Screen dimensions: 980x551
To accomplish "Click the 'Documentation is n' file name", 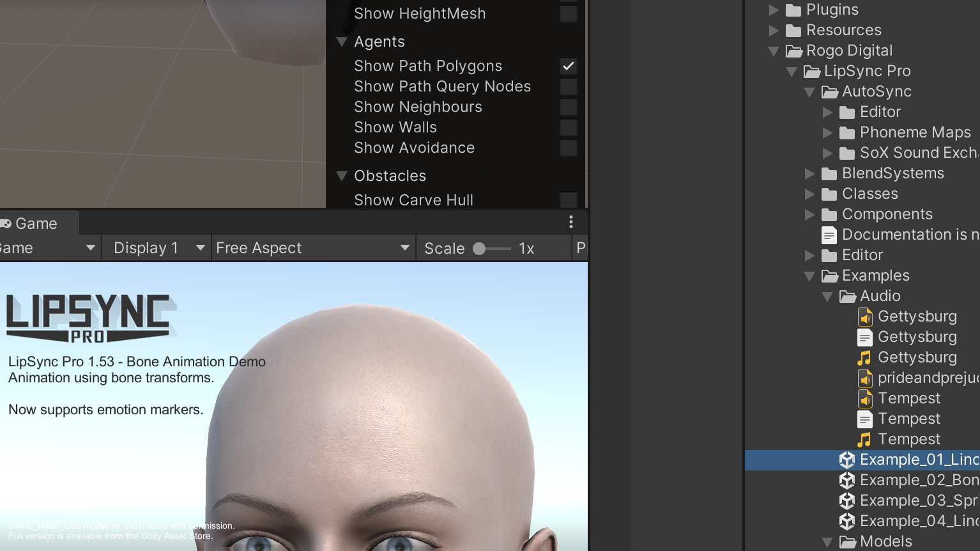I will [910, 235].
